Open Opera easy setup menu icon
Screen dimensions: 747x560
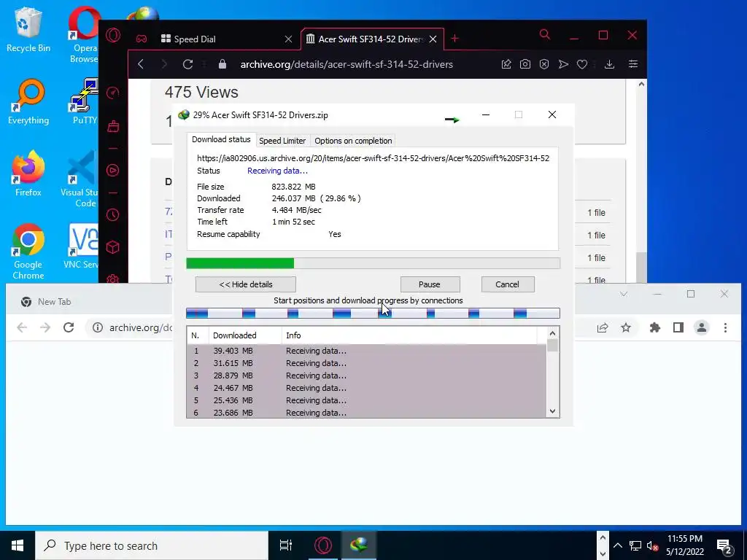633,64
